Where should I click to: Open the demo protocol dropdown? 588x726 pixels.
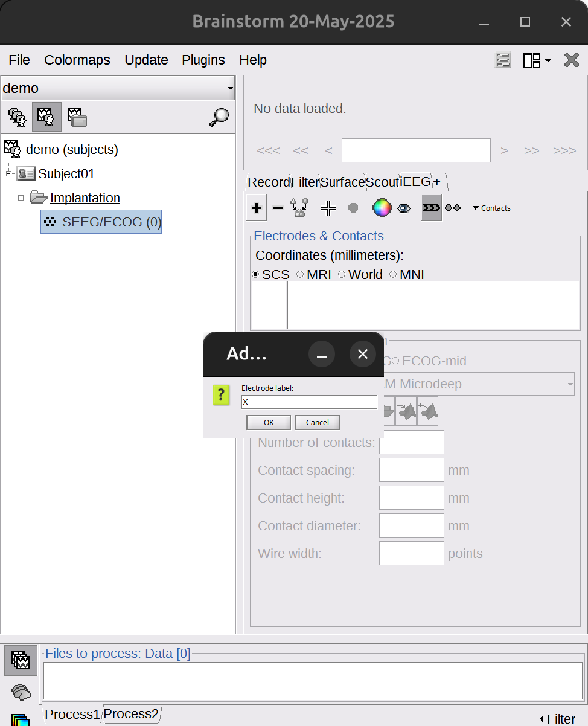pyautogui.click(x=118, y=88)
